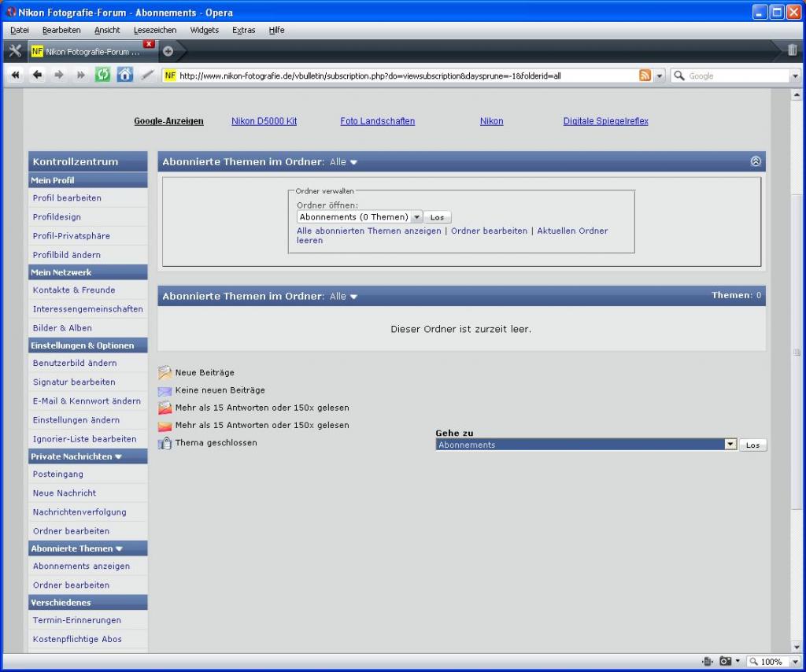Viewport: 806px width, 672px height.
Task: Open Termin-Erinnerungen
Action: (76, 620)
